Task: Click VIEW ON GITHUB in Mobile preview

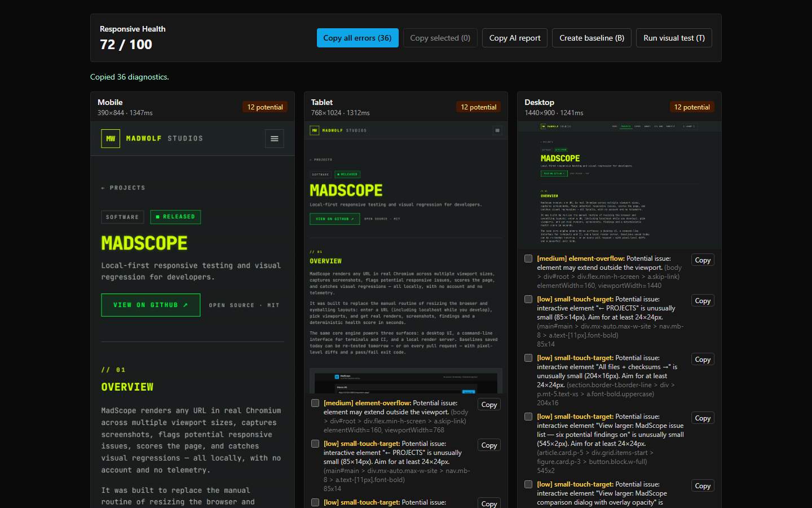Action: (151, 305)
